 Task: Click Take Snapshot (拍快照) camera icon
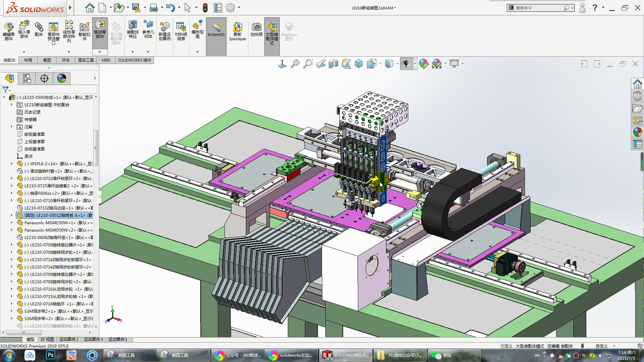point(257,29)
